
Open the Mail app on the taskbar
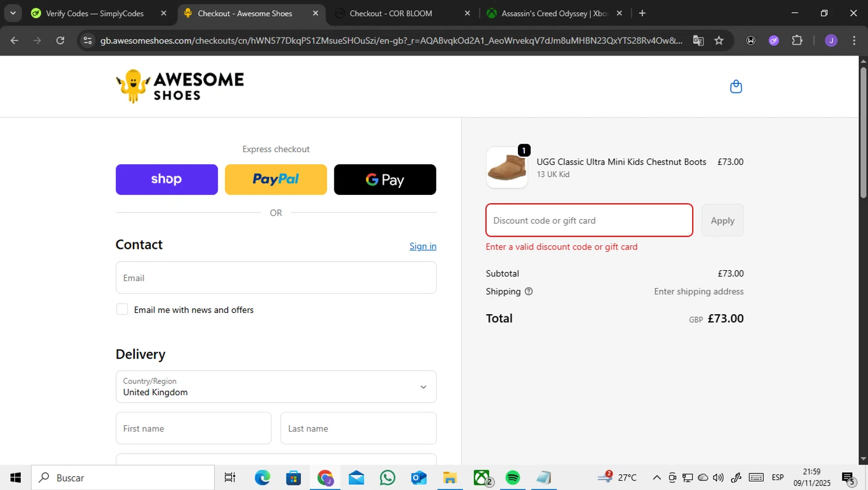pos(356,478)
